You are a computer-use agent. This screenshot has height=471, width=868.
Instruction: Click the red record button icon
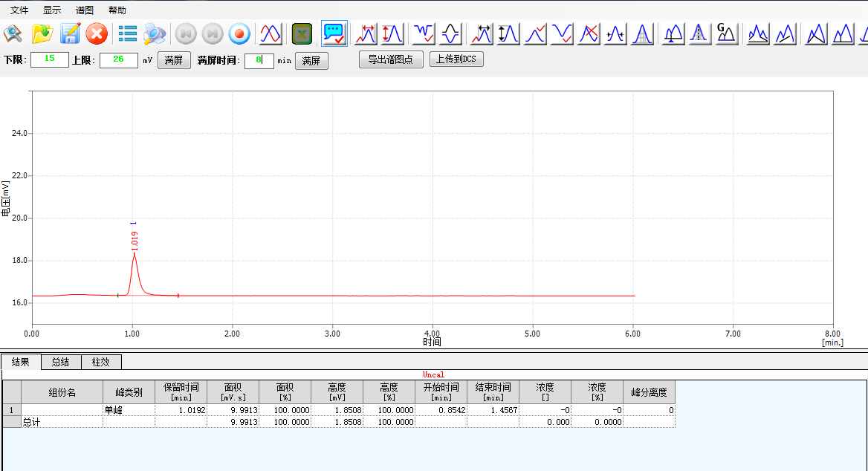pos(239,33)
